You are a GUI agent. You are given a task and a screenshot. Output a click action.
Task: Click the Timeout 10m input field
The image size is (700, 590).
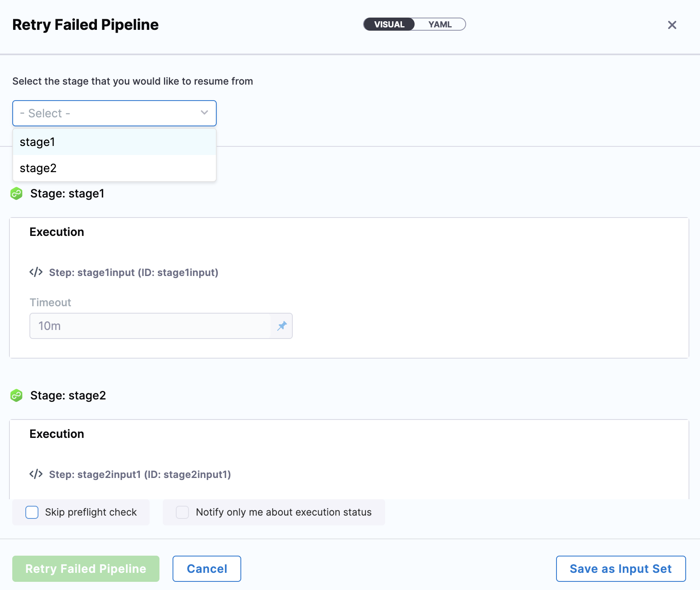150,326
